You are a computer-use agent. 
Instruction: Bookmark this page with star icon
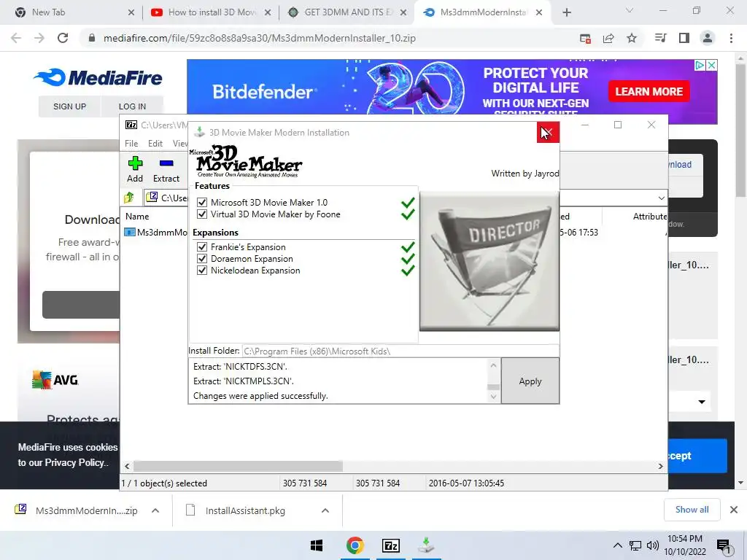[x=632, y=38]
